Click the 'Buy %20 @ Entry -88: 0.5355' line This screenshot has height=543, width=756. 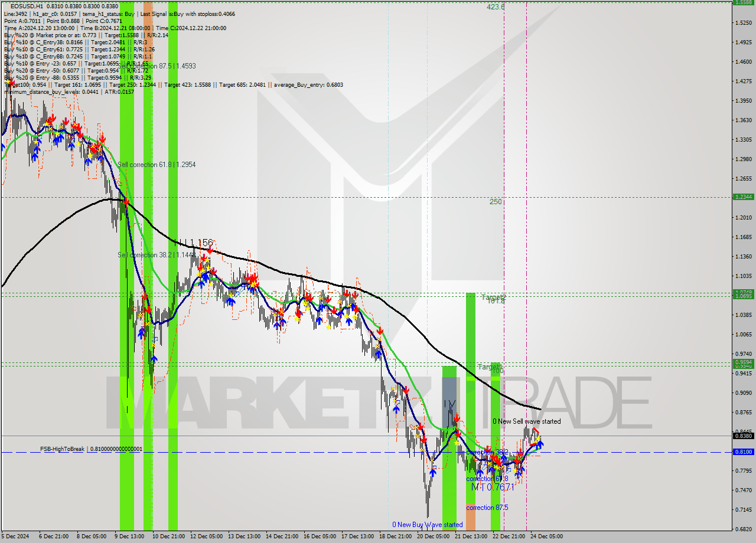click(x=77, y=77)
